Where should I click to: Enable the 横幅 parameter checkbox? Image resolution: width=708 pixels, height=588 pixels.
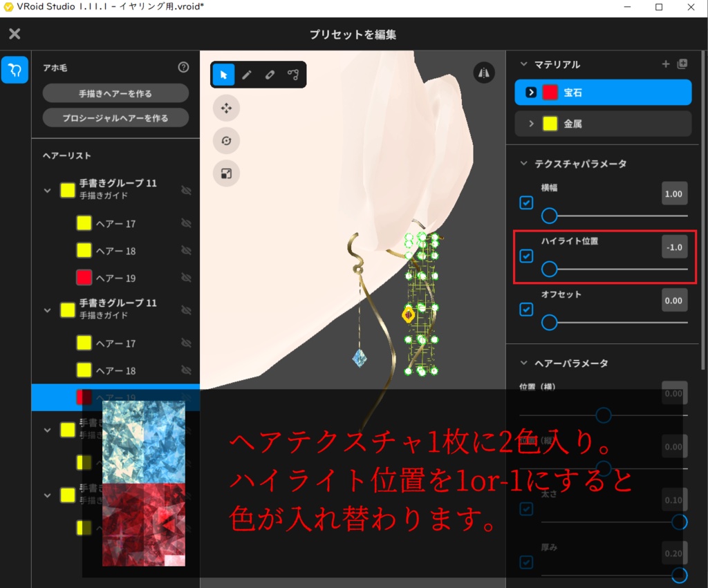527,202
